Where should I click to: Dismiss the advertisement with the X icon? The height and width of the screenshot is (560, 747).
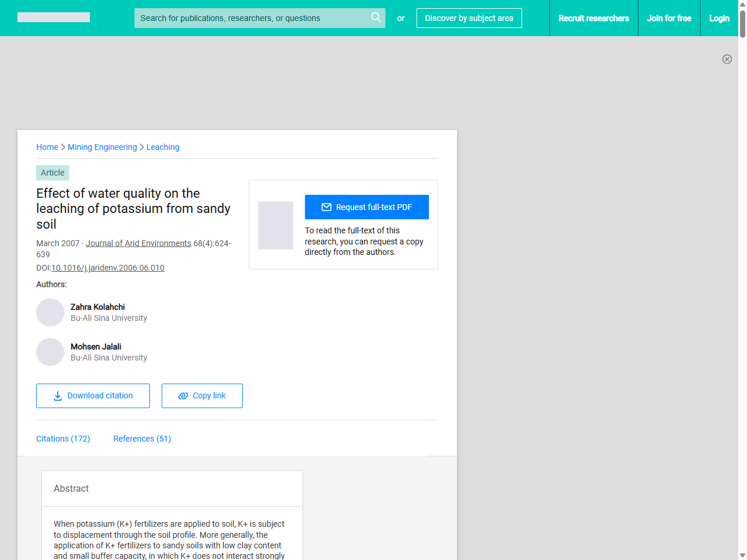point(727,59)
